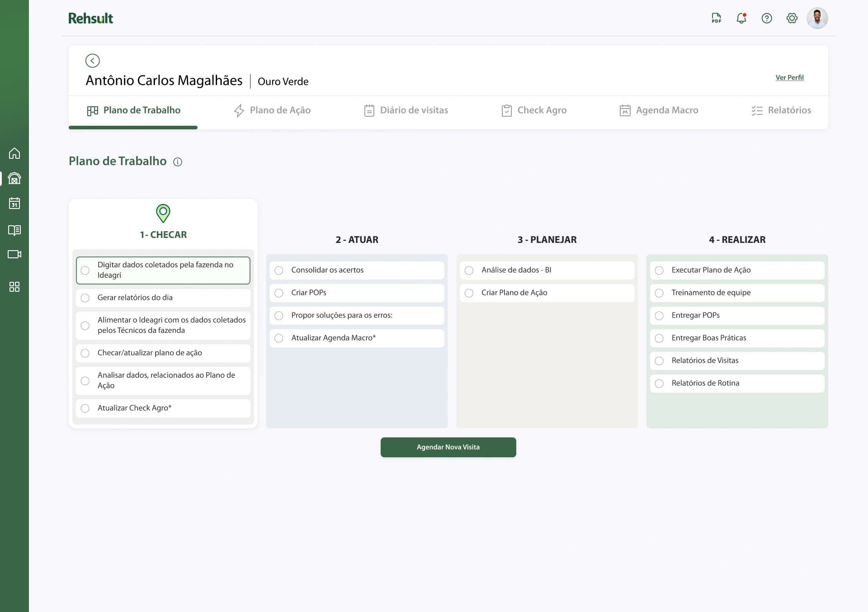Viewport: 868px width, 612px height.
Task: Click the Relatórios de Visitas text
Action: [x=705, y=361]
